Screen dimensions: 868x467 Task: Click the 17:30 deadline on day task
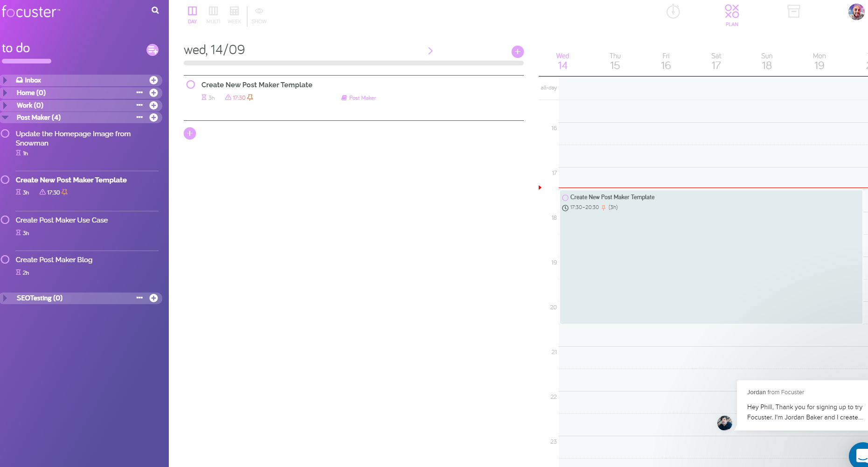click(235, 98)
